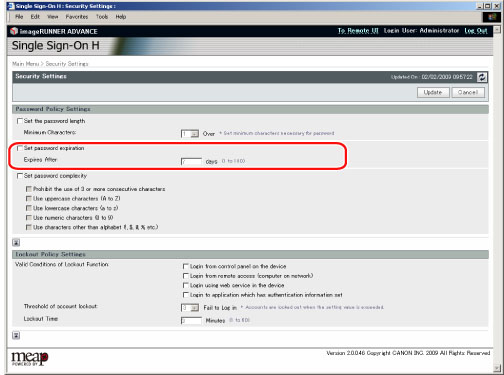
Task: Open the Help menu
Action: tap(121, 17)
